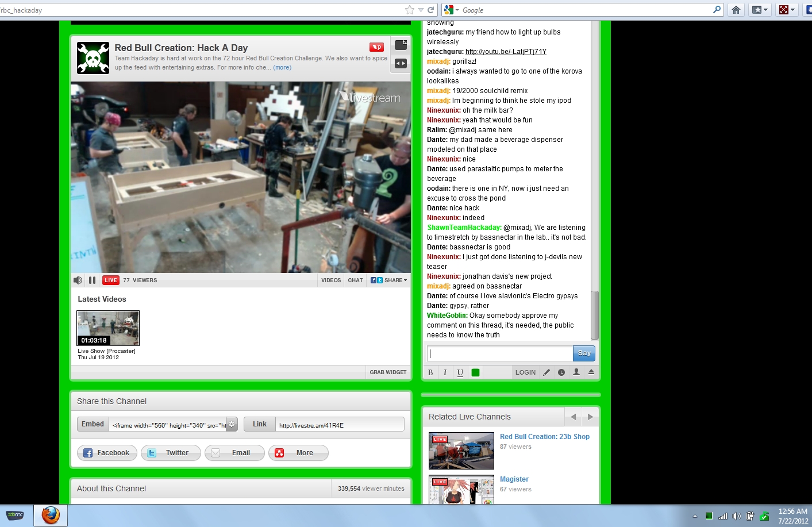Click the user icon in chat toolbar
The height and width of the screenshot is (527, 812).
[576, 372]
